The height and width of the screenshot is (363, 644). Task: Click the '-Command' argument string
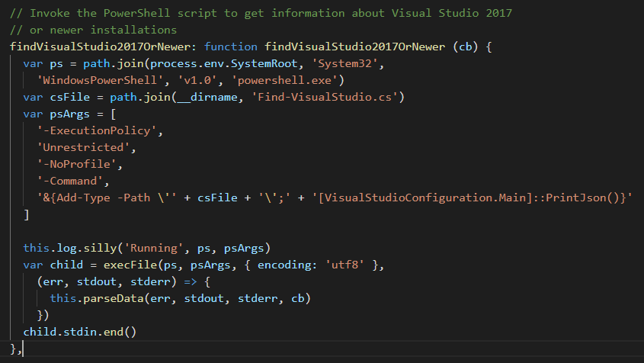pyautogui.click(x=70, y=181)
